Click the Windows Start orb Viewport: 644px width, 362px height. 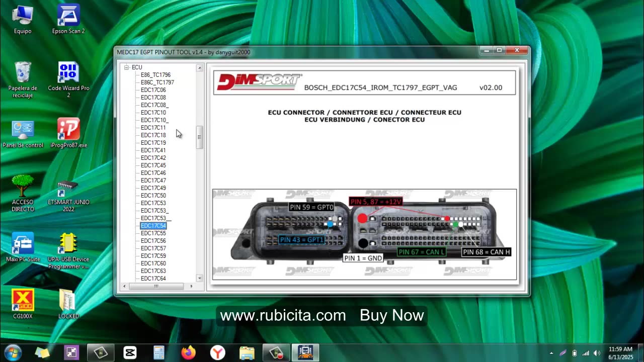13,352
